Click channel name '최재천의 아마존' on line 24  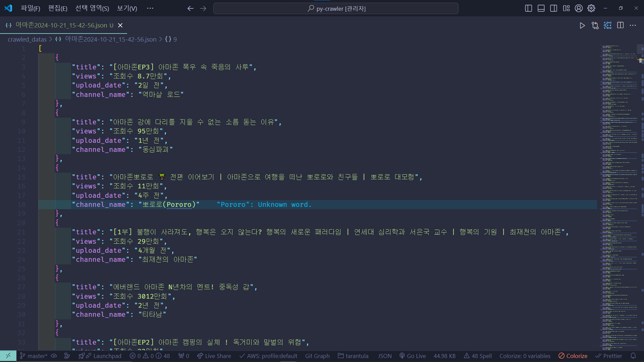point(167,259)
